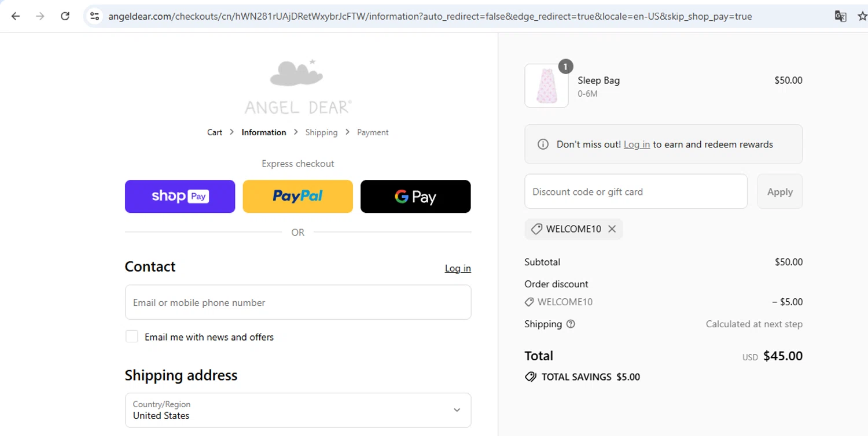Focus the Discount code or gift card field
The image size is (868, 436).
coord(636,191)
